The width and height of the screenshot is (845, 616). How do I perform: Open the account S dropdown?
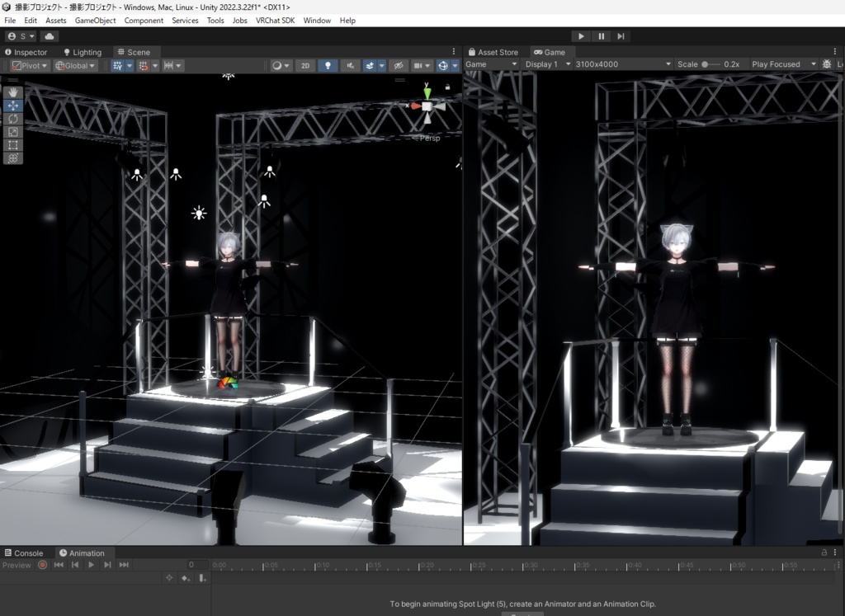click(x=21, y=36)
